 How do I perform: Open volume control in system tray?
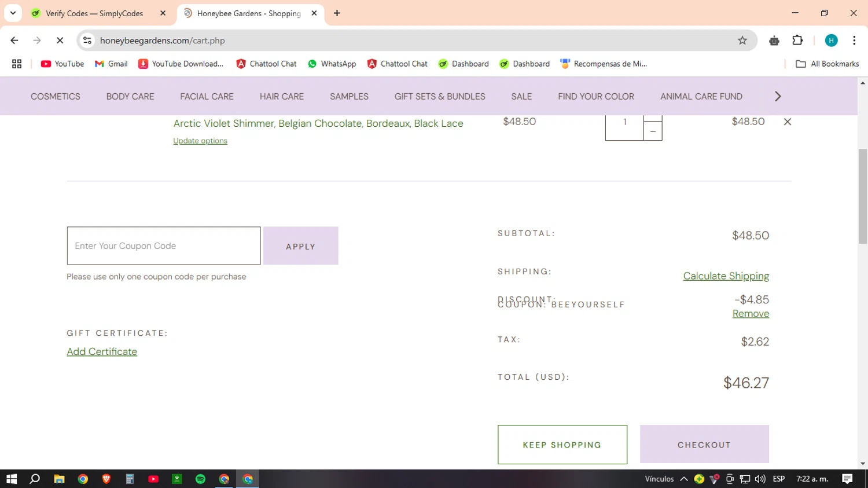click(760, 479)
